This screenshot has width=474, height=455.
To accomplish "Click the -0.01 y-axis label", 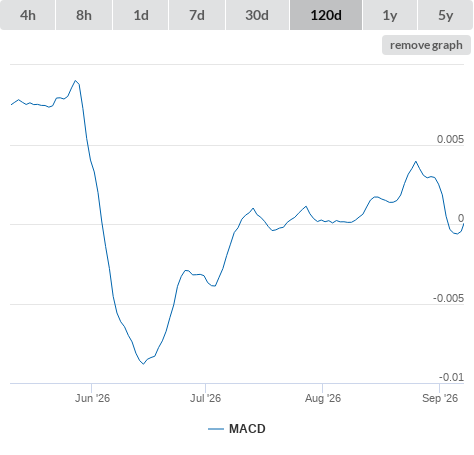I will point(451,377).
